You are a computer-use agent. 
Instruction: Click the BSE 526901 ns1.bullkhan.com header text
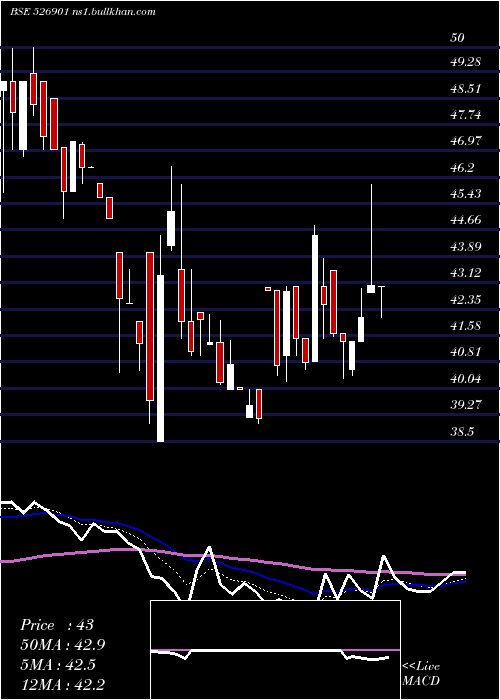pyautogui.click(x=83, y=12)
